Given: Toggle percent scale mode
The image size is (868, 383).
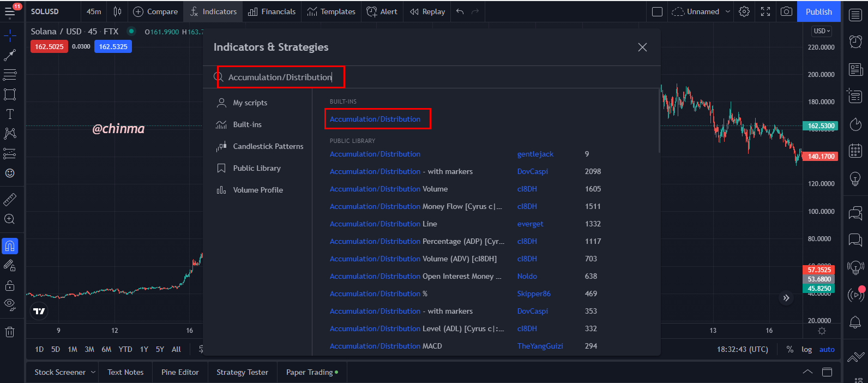Looking at the screenshot, I should (789, 349).
